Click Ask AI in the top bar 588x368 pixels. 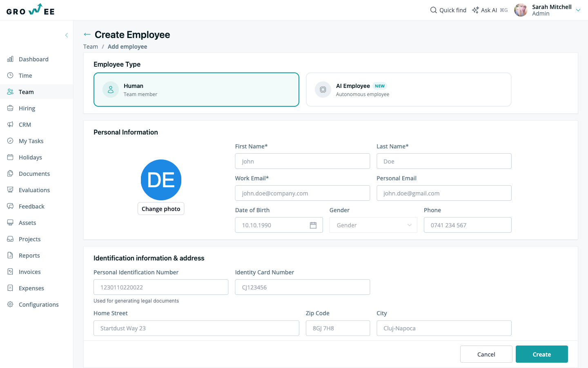pos(490,10)
